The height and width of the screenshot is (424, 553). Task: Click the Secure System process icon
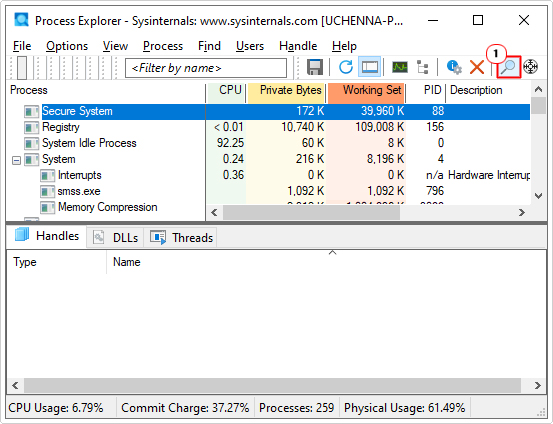click(31, 111)
